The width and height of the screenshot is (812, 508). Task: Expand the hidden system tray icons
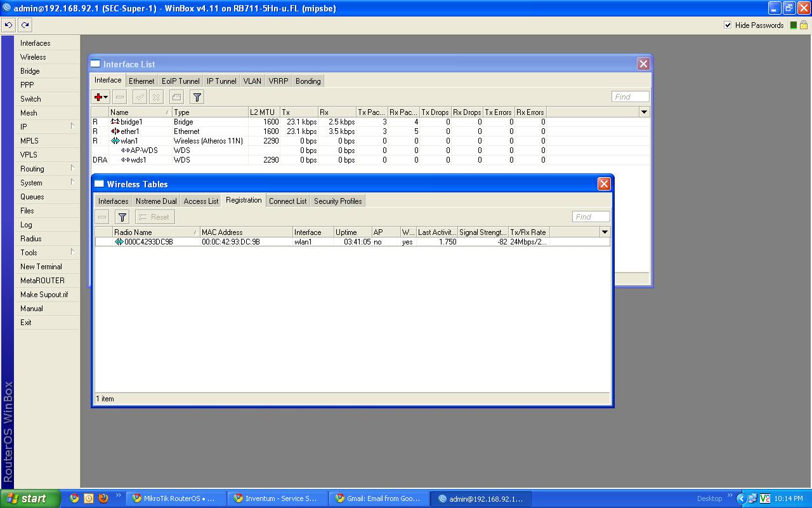tap(740, 498)
